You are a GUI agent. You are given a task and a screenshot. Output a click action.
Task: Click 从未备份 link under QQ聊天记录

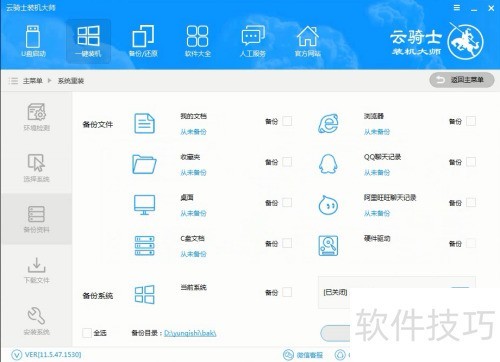click(x=377, y=173)
